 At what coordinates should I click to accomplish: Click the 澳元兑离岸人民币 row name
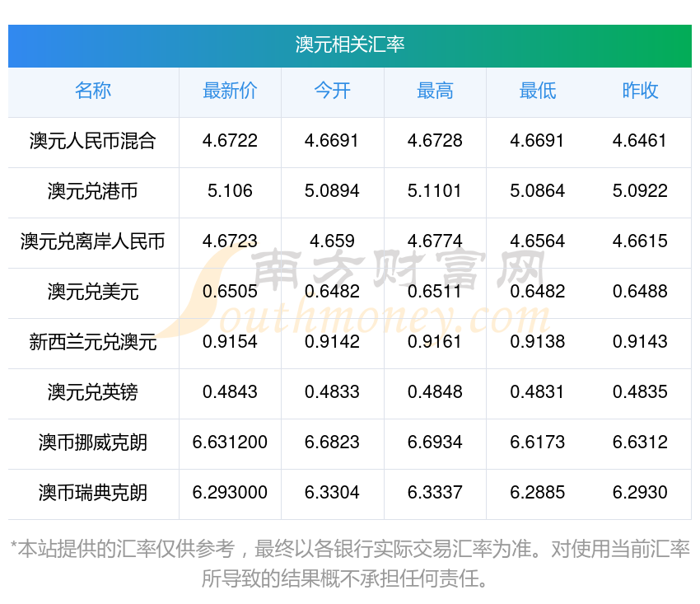point(93,241)
